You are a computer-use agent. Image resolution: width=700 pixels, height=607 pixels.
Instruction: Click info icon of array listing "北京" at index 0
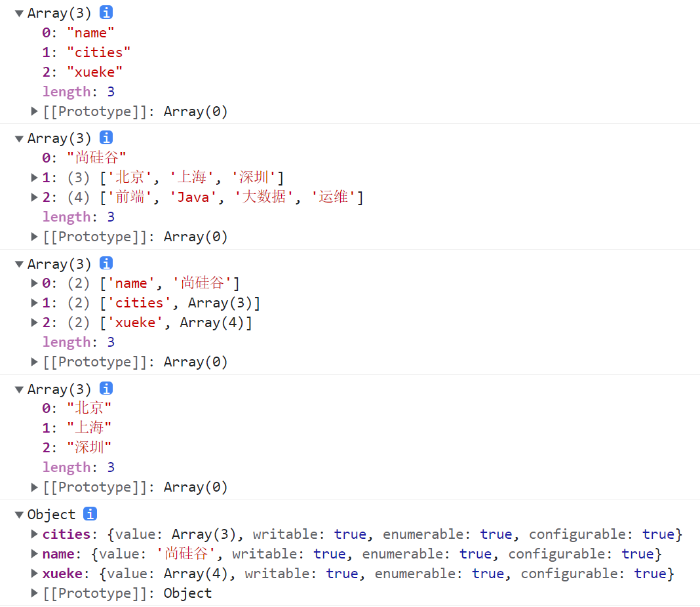(106, 389)
